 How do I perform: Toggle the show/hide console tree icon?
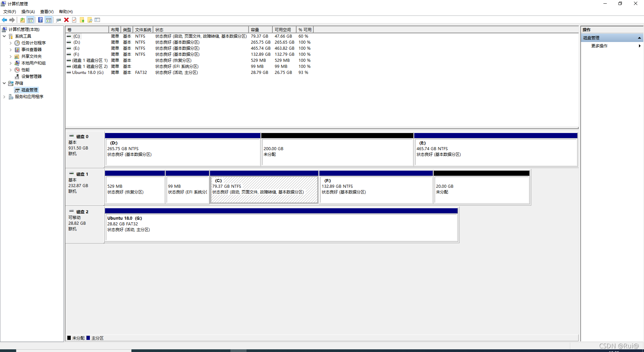coord(30,20)
